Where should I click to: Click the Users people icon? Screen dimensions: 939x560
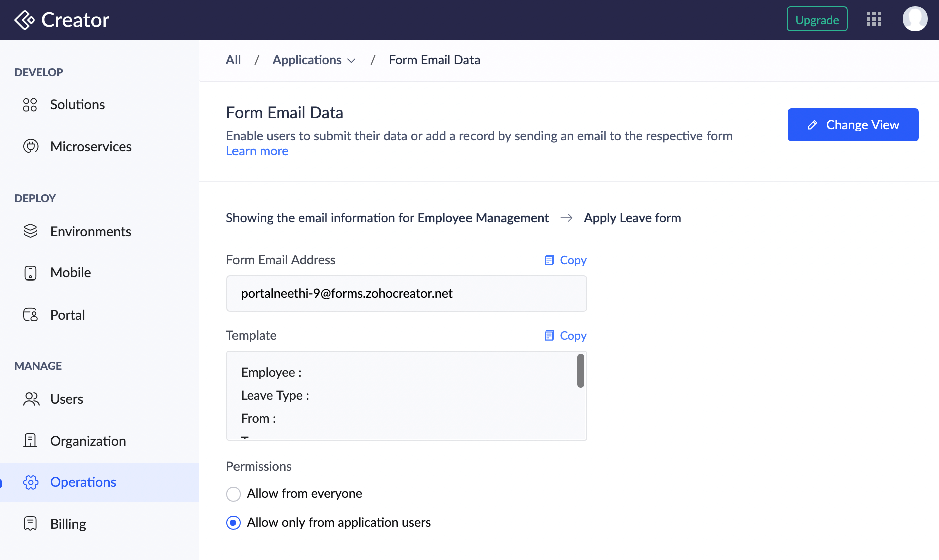pos(31,399)
